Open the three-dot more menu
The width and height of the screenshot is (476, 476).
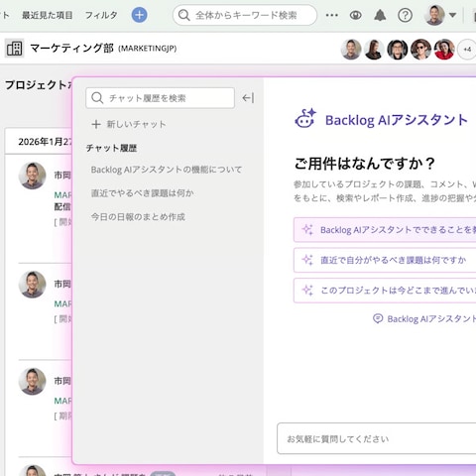tap(331, 15)
